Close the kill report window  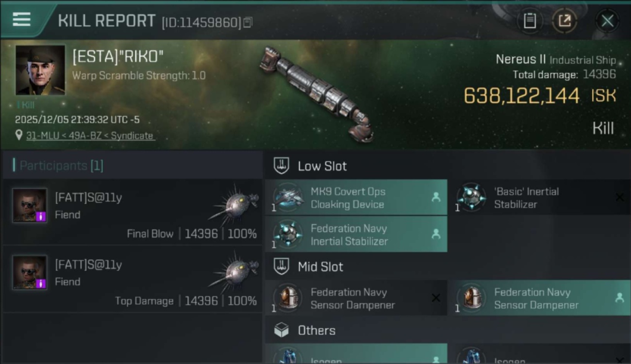tap(607, 21)
